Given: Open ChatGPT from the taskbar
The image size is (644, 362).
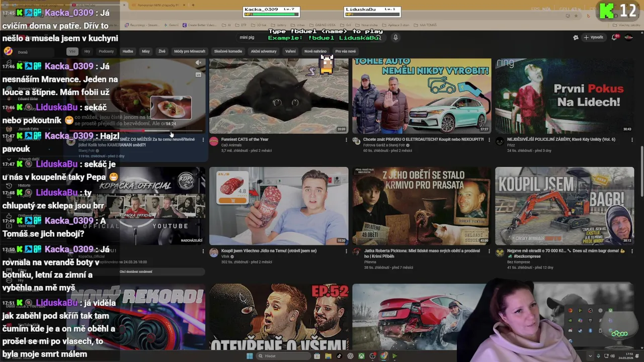Looking at the screenshot, I should coord(350,356).
